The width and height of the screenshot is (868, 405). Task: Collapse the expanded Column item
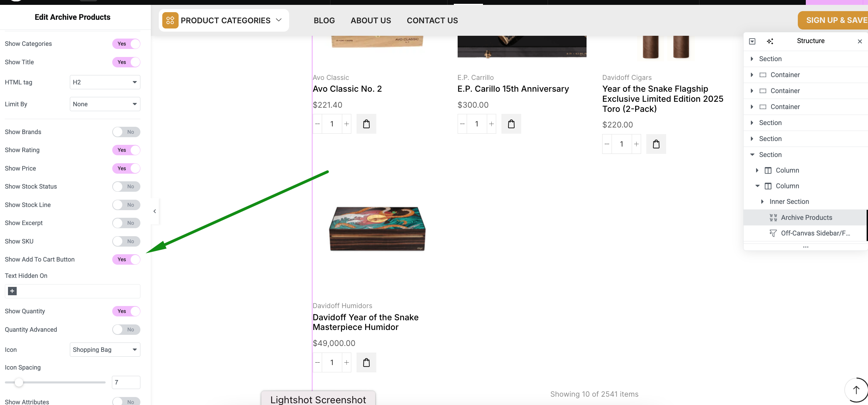(x=757, y=186)
